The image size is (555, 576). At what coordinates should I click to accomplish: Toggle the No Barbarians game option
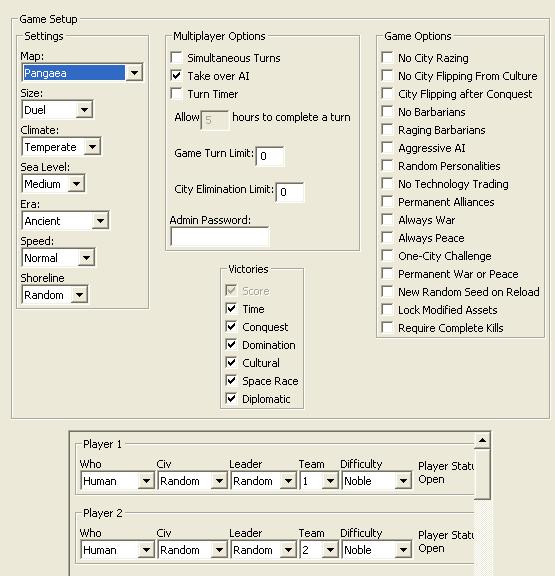pos(387,112)
